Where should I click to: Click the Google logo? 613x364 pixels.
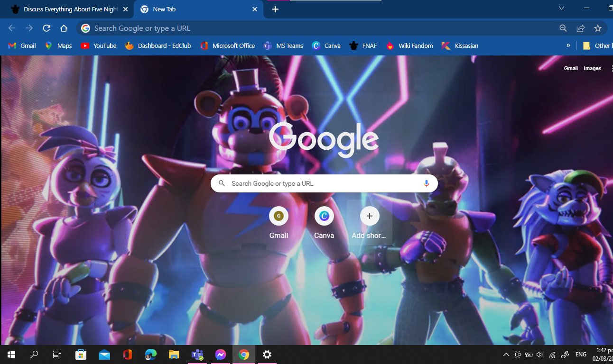click(x=324, y=139)
